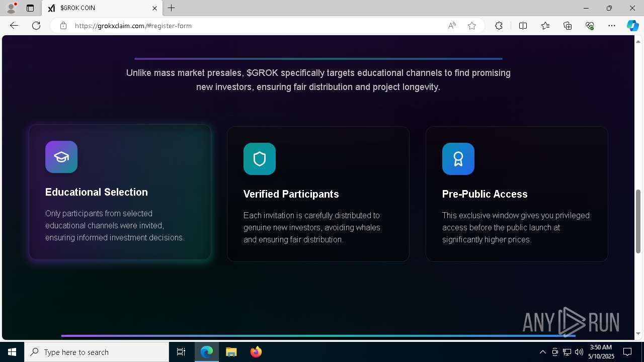644x362 pixels.
Task: Launch Copilot from the toolbar
Action: click(632, 26)
